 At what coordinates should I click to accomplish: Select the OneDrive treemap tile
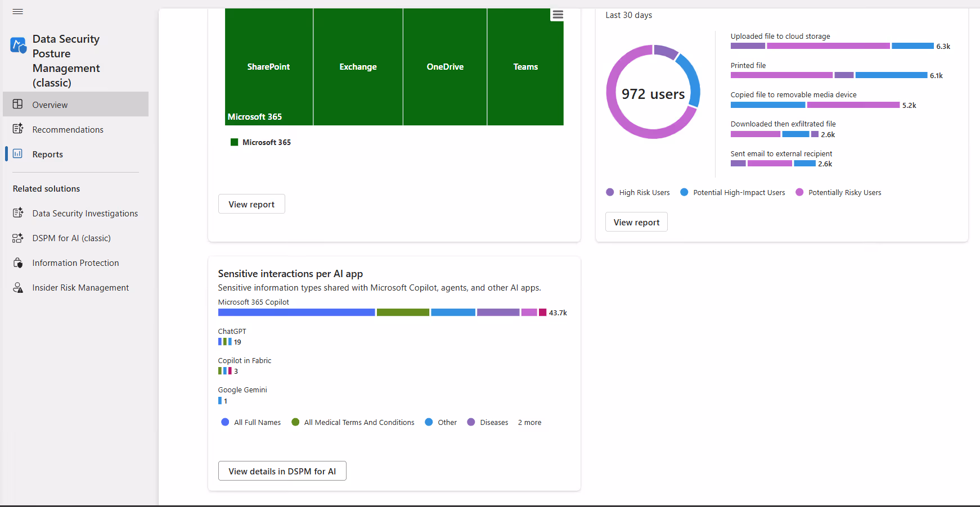pos(445,66)
